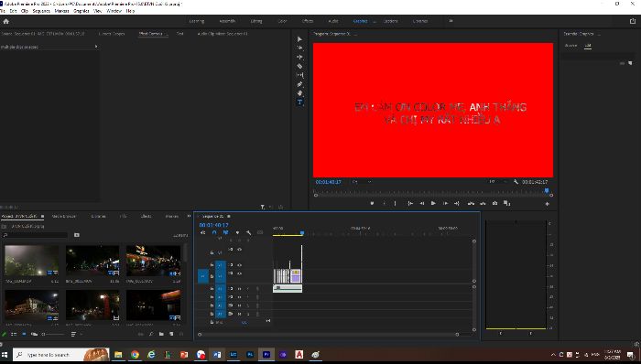Screen dimensions: 641x364
Task: Toggle the snap magnet in the timeline
Action: tap(214, 232)
